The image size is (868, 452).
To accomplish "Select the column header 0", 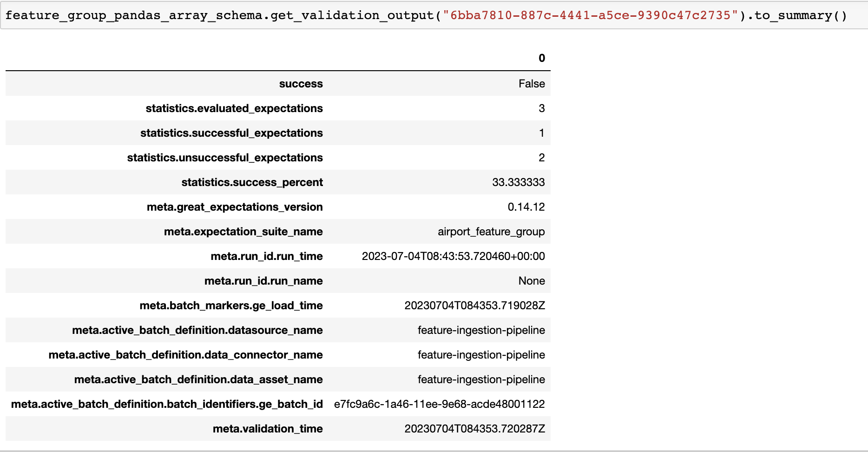I will pos(541,58).
